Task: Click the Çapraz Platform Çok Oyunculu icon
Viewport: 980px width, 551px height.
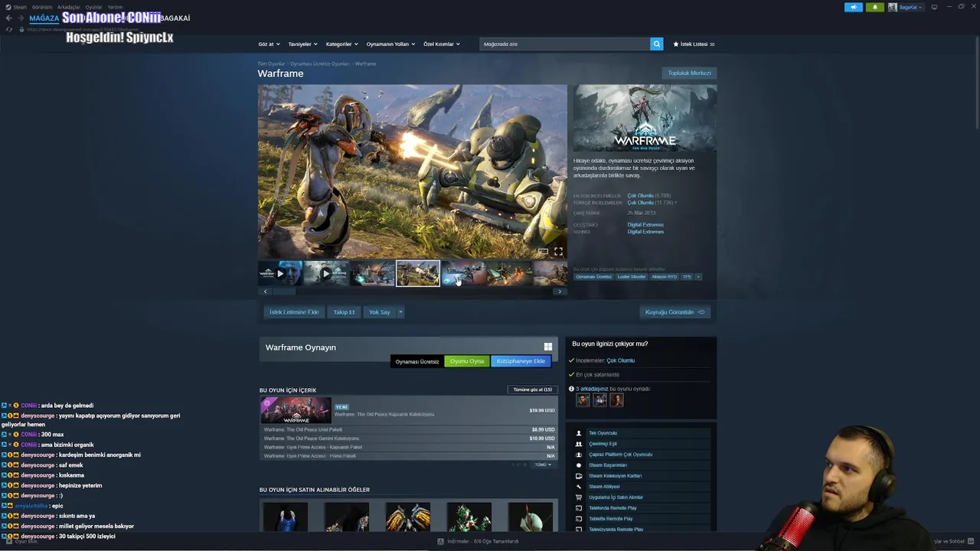Action: click(x=579, y=455)
